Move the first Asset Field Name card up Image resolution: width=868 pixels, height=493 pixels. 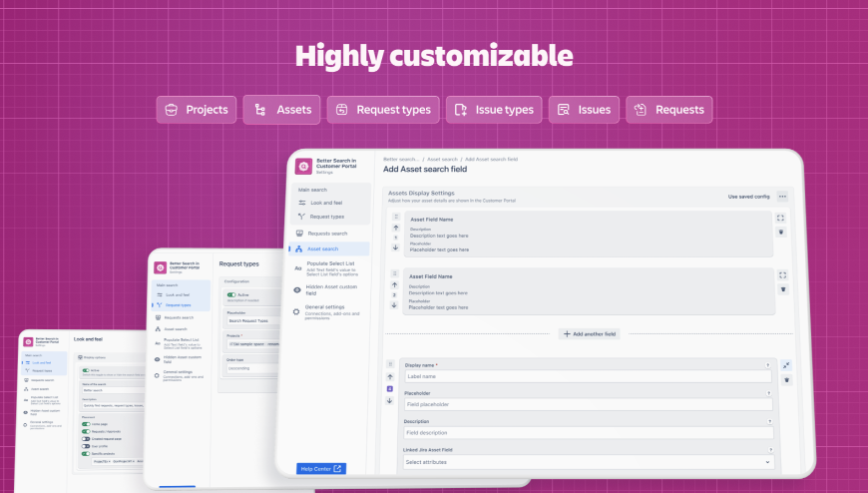(x=396, y=228)
